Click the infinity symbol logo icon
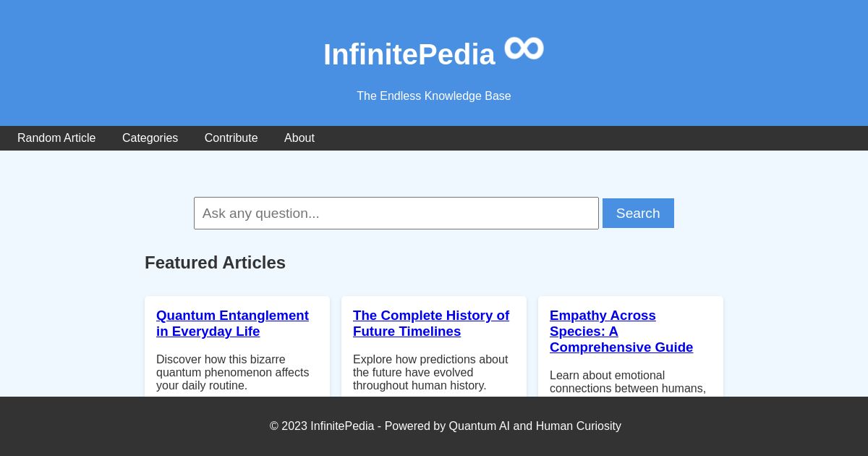This screenshot has width=868, height=456. 523,48
